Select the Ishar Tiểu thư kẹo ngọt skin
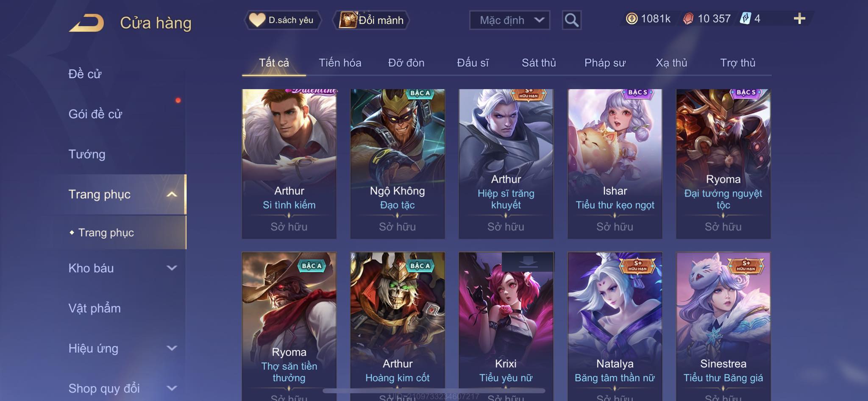The height and width of the screenshot is (401, 868). coord(615,164)
